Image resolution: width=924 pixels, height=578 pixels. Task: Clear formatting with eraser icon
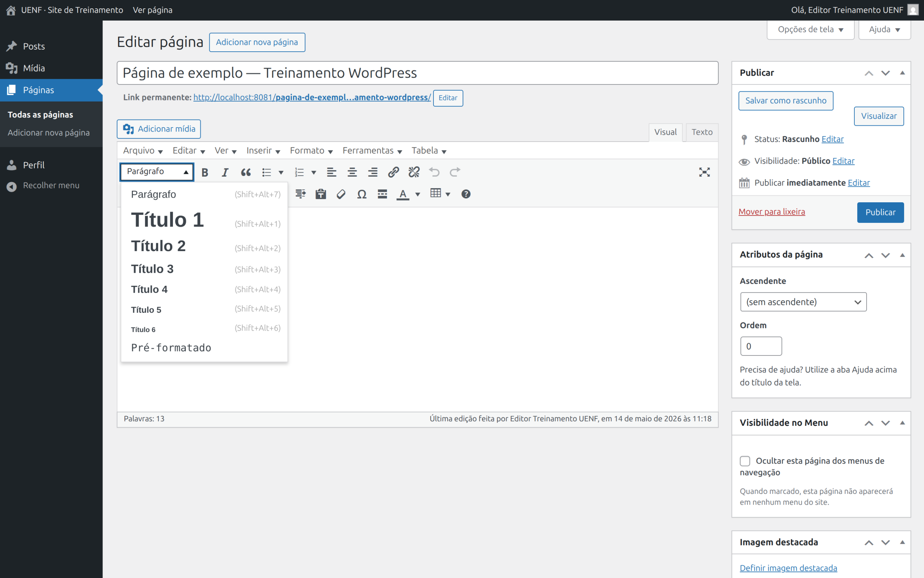coord(341,194)
